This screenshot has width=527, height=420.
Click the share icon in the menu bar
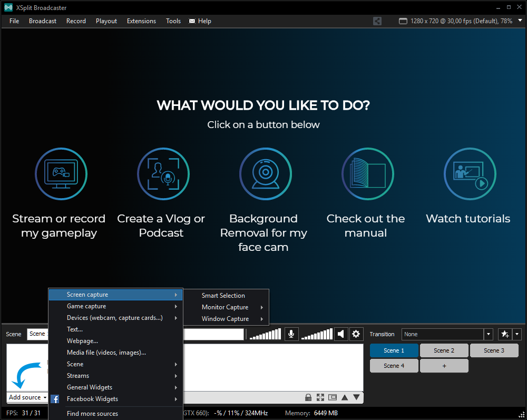point(377,21)
